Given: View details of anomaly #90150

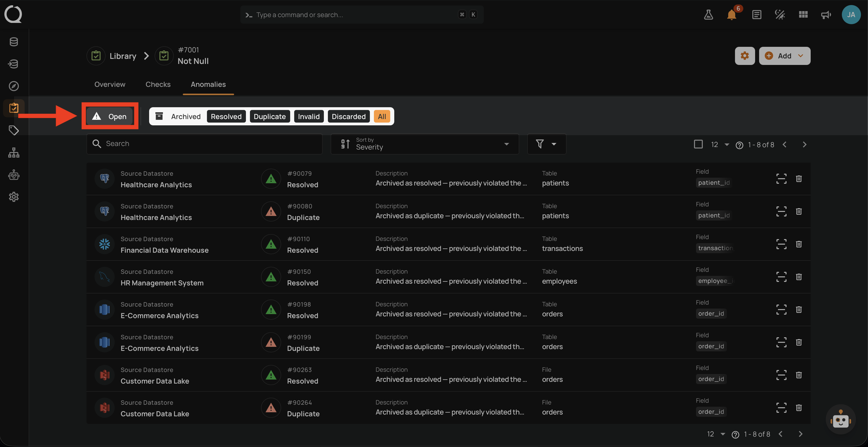Looking at the screenshot, I should coord(781,277).
